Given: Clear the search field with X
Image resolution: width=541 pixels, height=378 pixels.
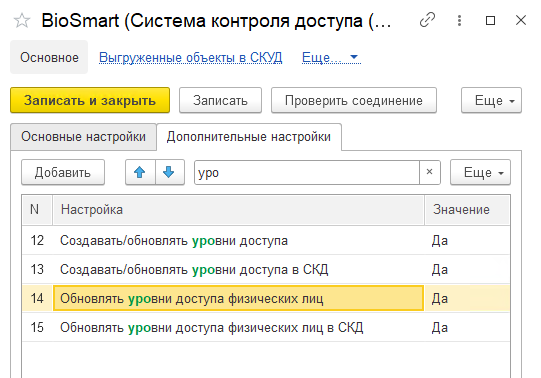Looking at the screenshot, I should pos(430,172).
